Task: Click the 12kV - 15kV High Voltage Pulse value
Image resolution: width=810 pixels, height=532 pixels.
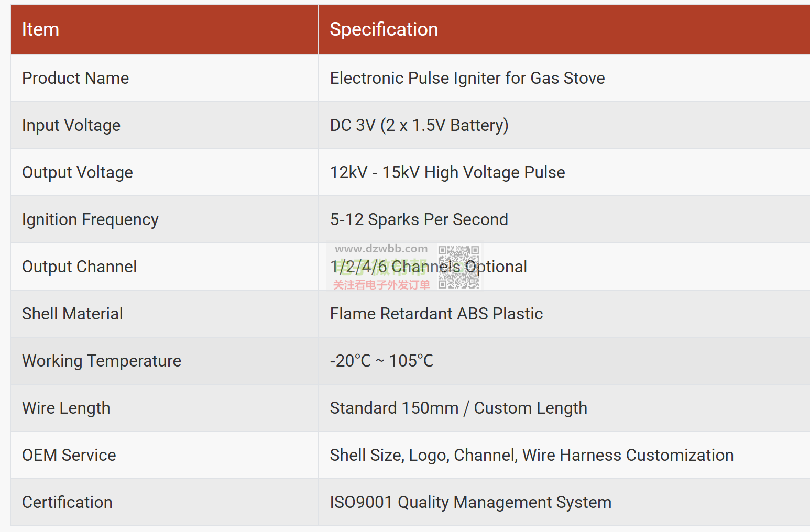Action: (x=447, y=172)
